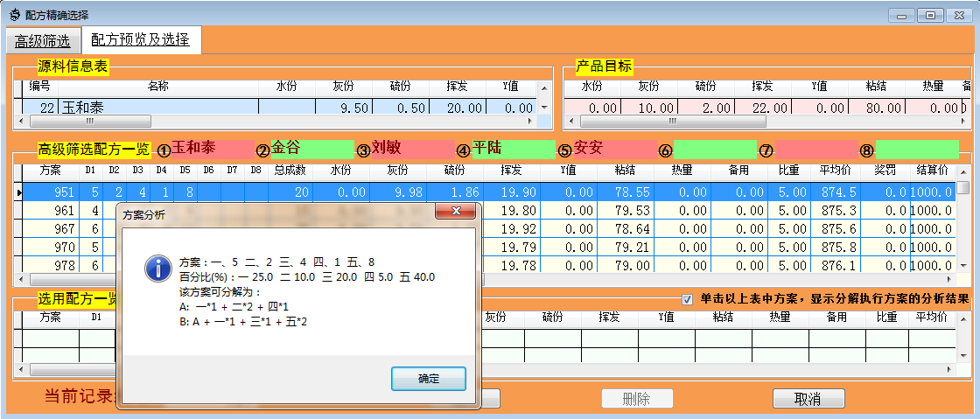Click 名称 header in 源料信息表
980x419 pixels.
(x=158, y=87)
